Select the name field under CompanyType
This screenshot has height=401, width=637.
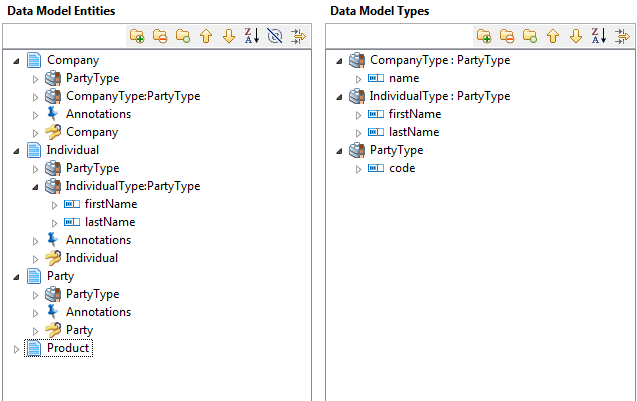tap(404, 78)
